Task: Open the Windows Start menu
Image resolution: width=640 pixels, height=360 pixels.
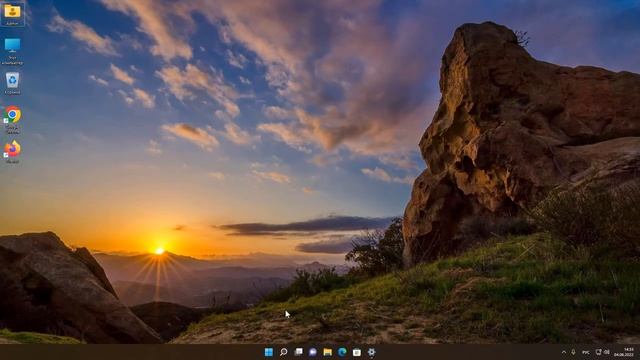Action: coord(269,352)
